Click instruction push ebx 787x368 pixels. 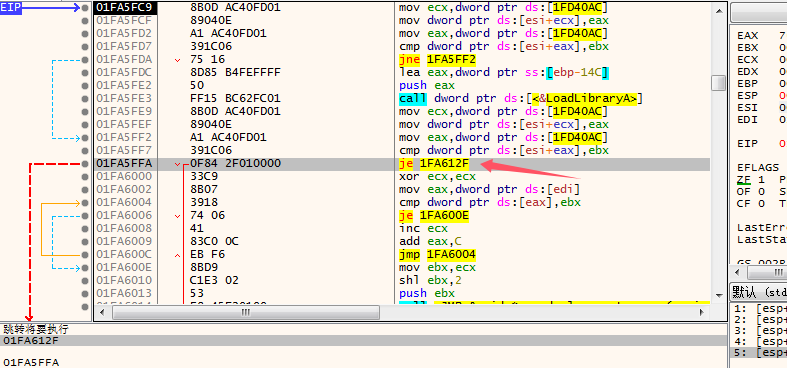(427, 293)
